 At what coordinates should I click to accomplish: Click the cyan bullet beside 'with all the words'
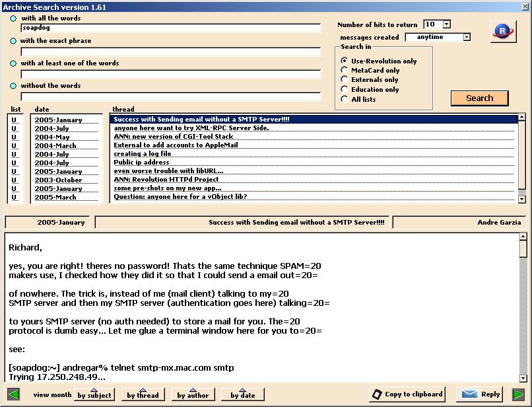coord(14,18)
